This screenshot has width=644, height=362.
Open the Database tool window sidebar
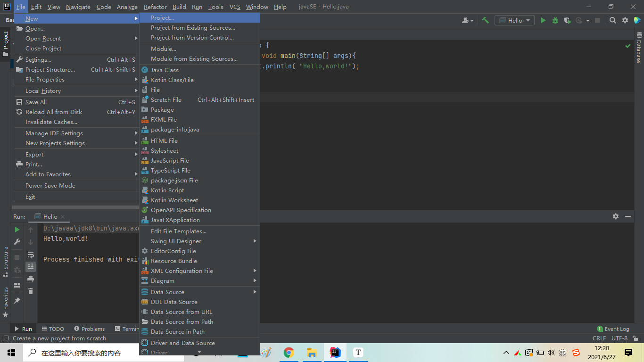(x=639, y=47)
